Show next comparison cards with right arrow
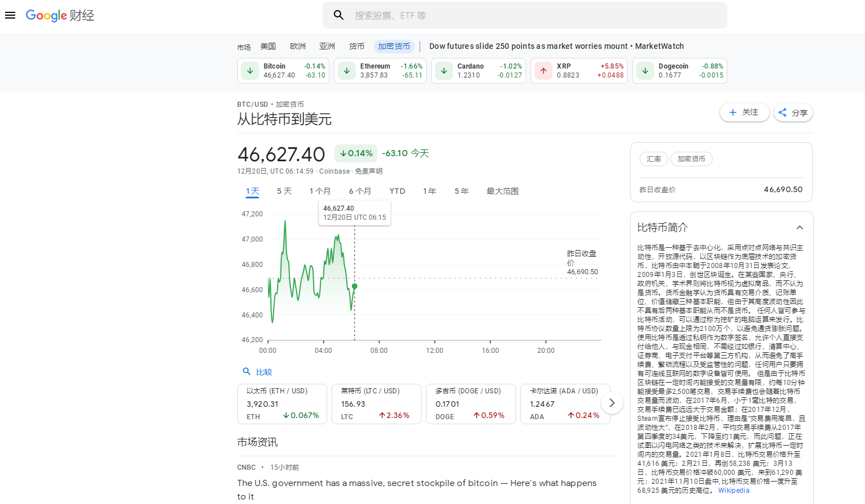Image resolution: width=865 pixels, height=504 pixels. pyautogui.click(x=612, y=403)
